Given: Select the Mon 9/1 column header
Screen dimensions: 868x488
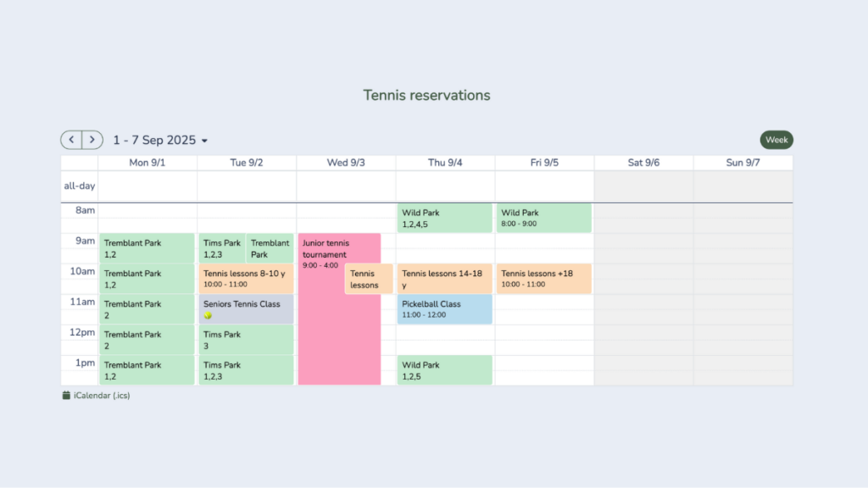Looking at the screenshot, I should pyautogui.click(x=147, y=162).
